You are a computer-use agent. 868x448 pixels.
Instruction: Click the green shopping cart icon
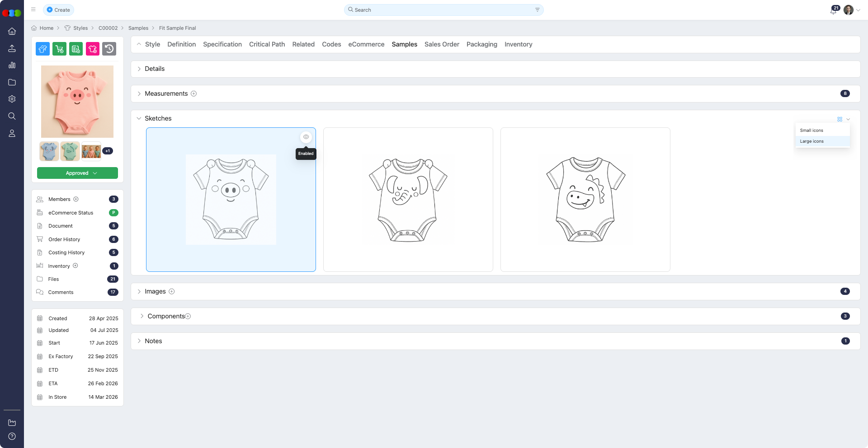pos(59,49)
